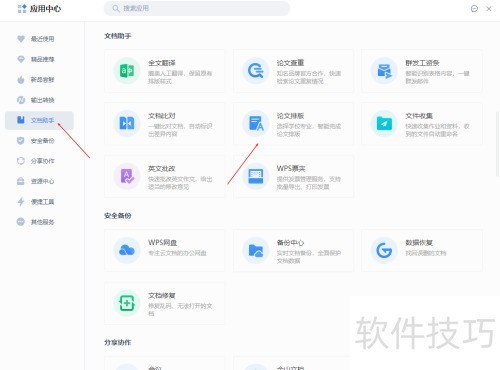Image resolution: width=500 pixels, height=370 pixels.
Task: Close the 应用中心 window
Action: pyautogui.click(x=489, y=9)
